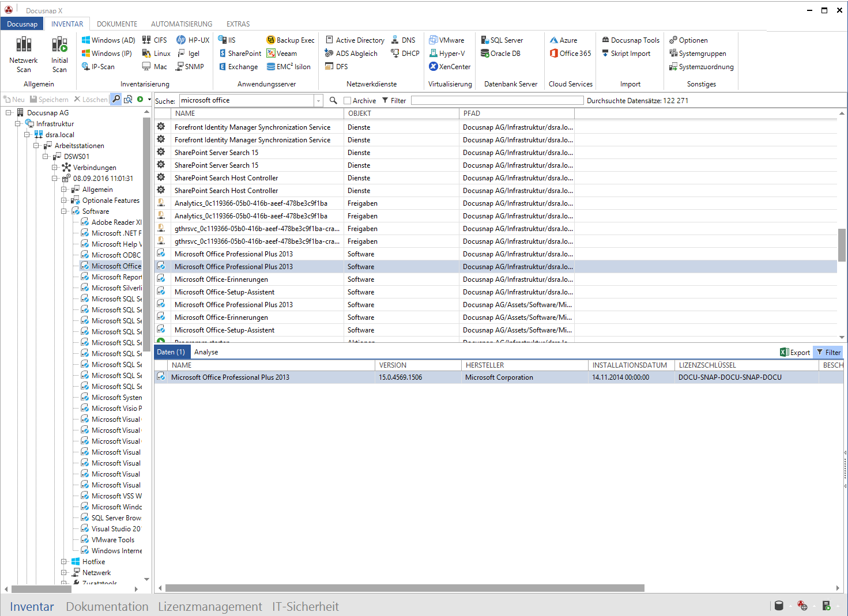The height and width of the screenshot is (616, 848).
Task: Open Exchange inventory
Action: click(x=238, y=66)
